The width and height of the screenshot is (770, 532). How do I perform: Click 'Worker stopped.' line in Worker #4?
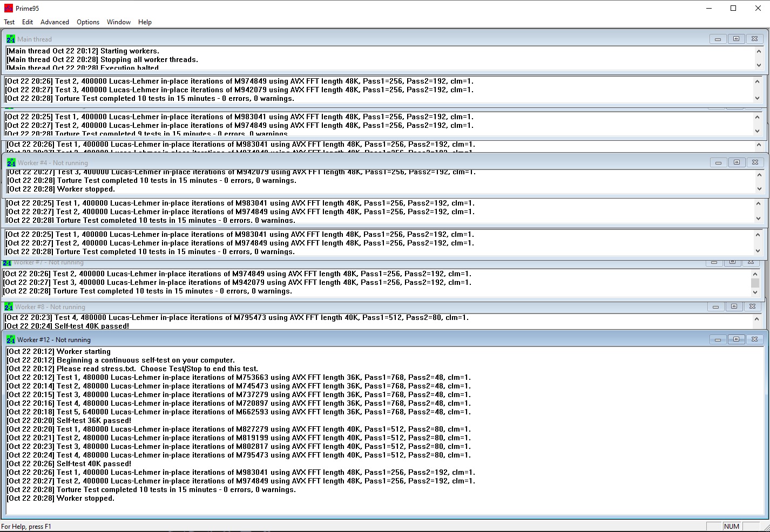pos(60,189)
